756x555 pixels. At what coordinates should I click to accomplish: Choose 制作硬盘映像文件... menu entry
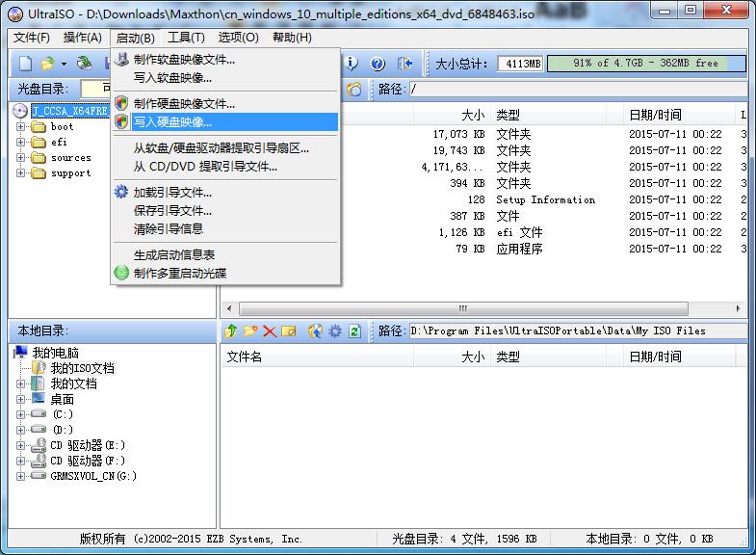click(x=225, y=104)
